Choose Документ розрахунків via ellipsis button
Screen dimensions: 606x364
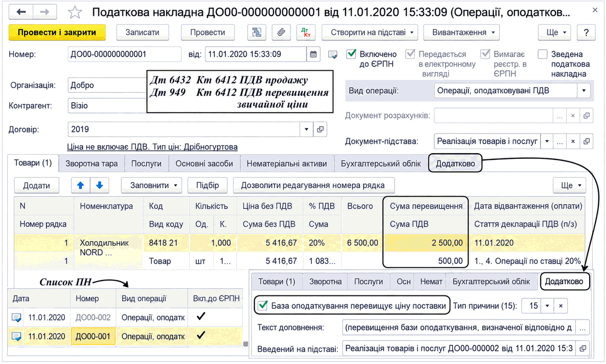[560, 116]
